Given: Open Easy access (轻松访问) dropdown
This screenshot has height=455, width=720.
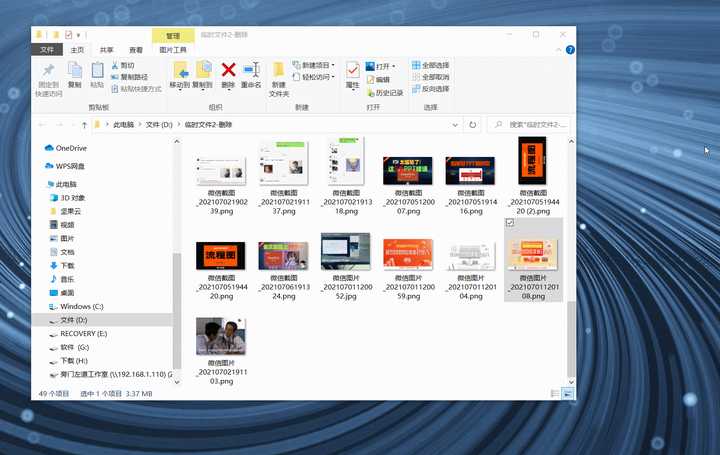Looking at the screenshot, I should tap(314, 77).
